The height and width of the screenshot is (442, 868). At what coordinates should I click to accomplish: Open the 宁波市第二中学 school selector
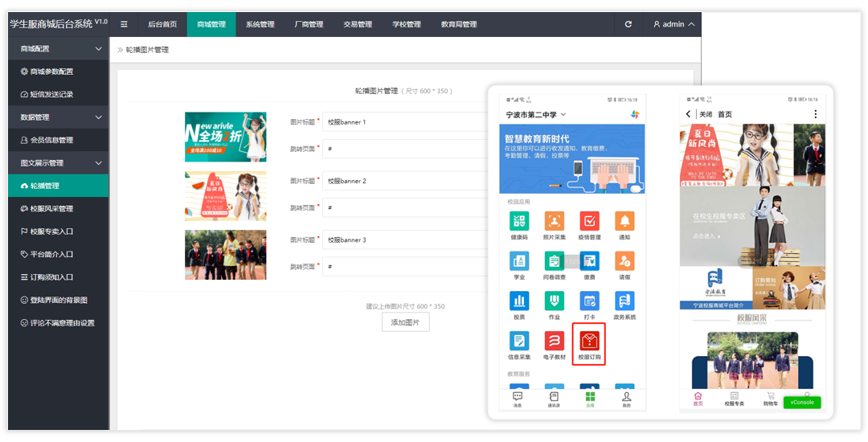click(x=536, y=115)
